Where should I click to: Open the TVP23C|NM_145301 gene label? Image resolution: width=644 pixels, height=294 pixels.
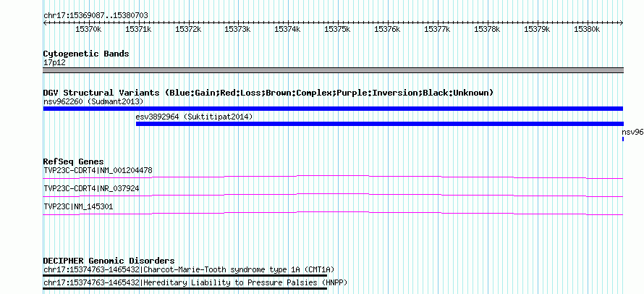tap(78, 206)
